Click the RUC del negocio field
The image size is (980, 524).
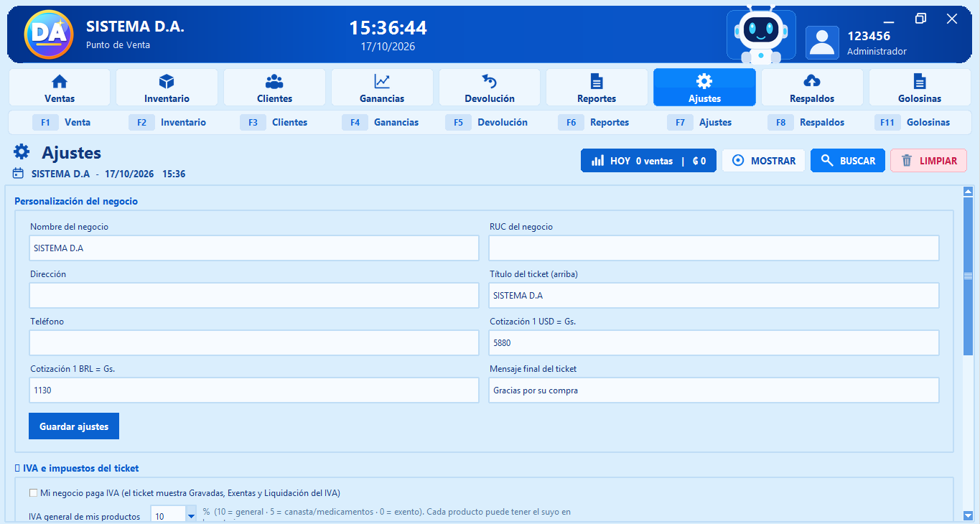click(x=714, y=248)
